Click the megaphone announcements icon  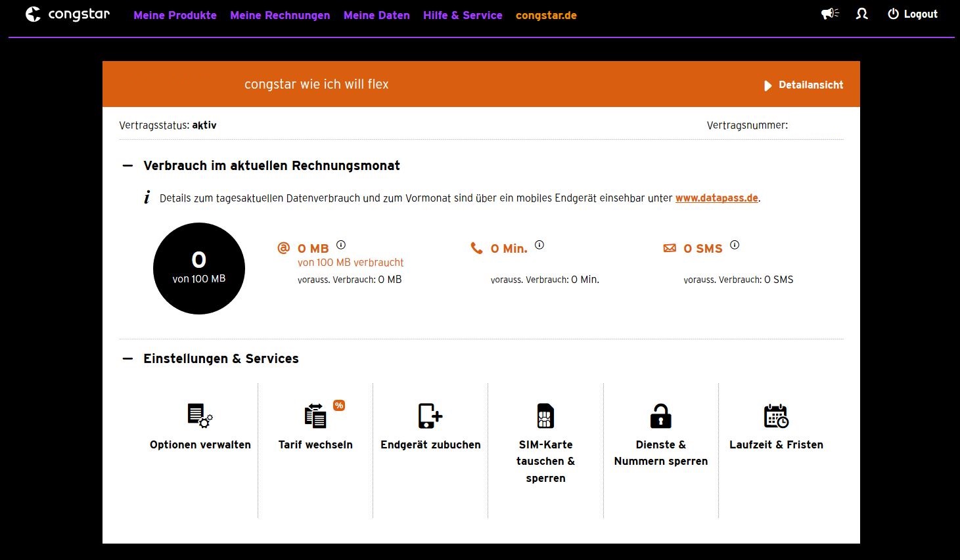pyautogui.click(x=830, y=14)
